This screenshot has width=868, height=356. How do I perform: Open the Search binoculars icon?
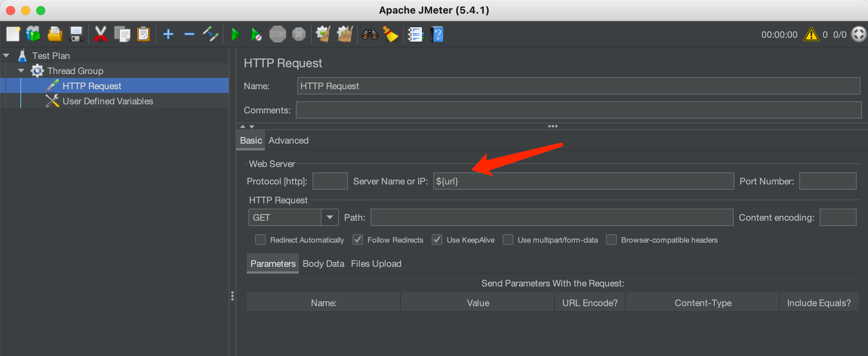pos(369,34)
